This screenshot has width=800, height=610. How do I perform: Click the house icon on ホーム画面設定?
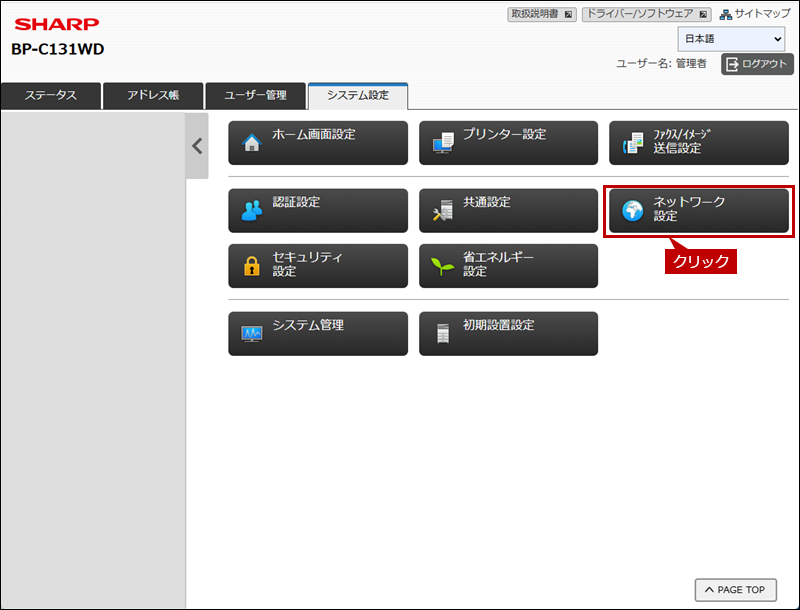(252, 143)
